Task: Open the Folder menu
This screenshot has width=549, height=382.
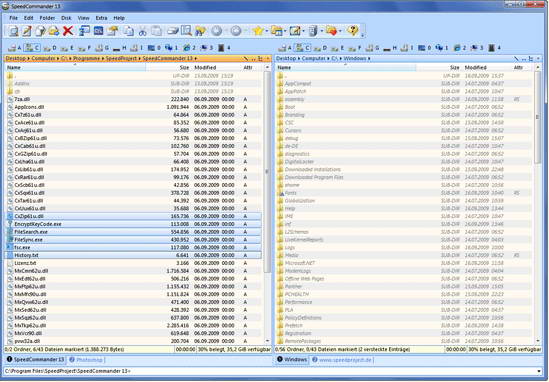Action: tap(47, 18)
